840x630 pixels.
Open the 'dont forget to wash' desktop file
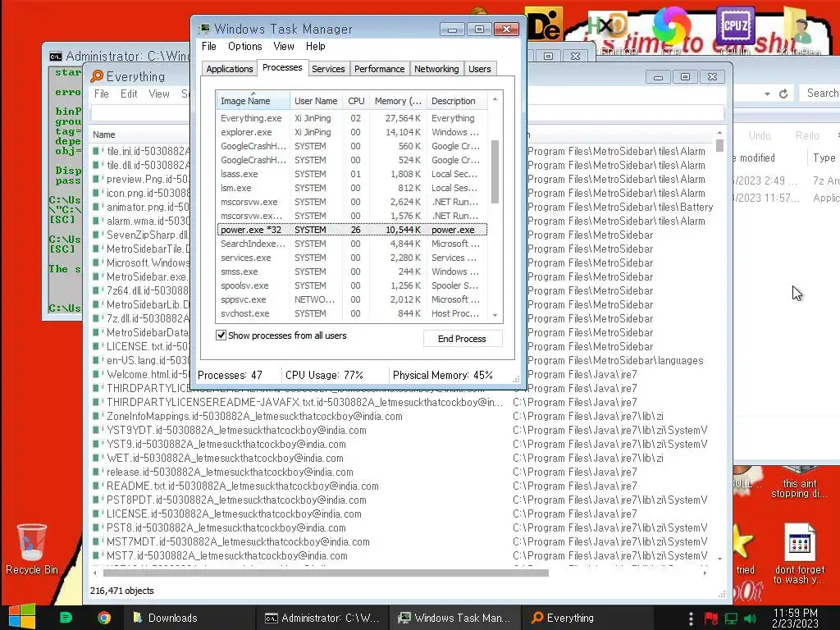pyautogui.click(x=799, y=553)
